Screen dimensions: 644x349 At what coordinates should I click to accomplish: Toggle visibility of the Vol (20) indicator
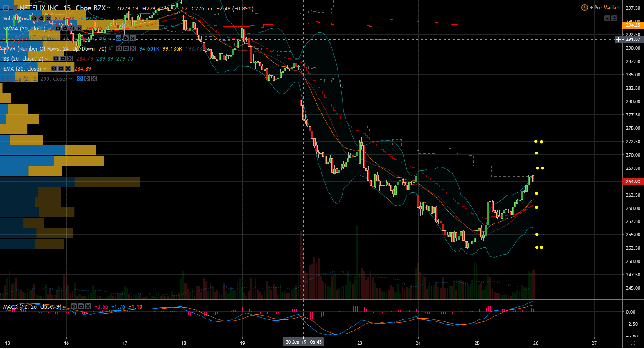(35, 18)
